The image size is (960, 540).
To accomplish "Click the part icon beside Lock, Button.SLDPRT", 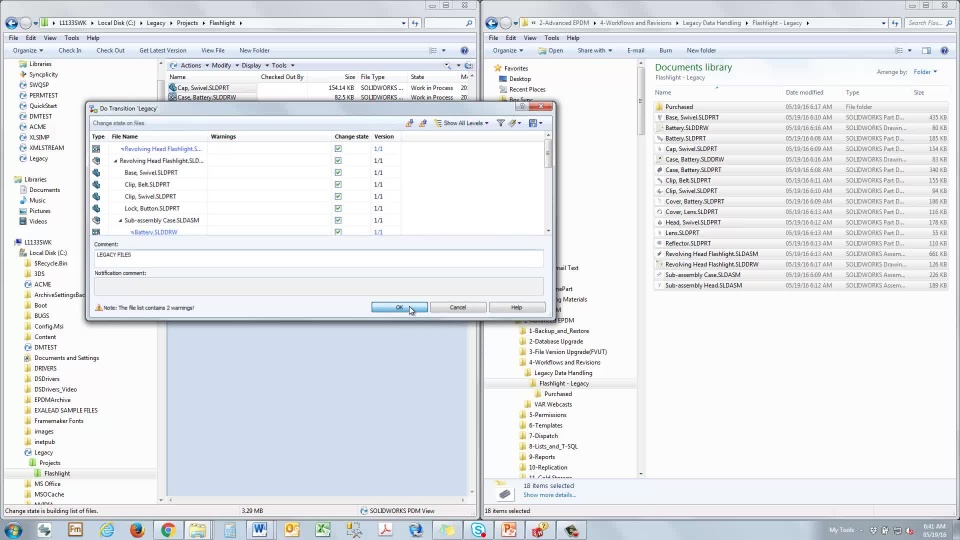I will click(x=96, y=208).
